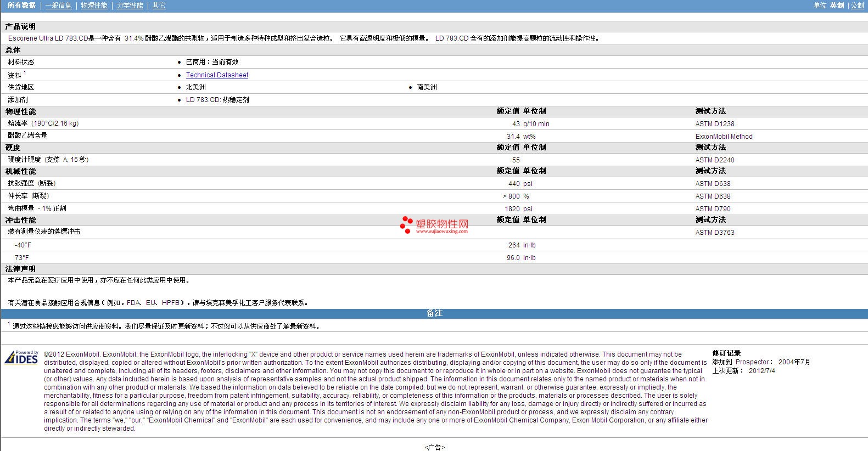
Task: Select the flexural modulus value 1820
Action: [512, 209]
